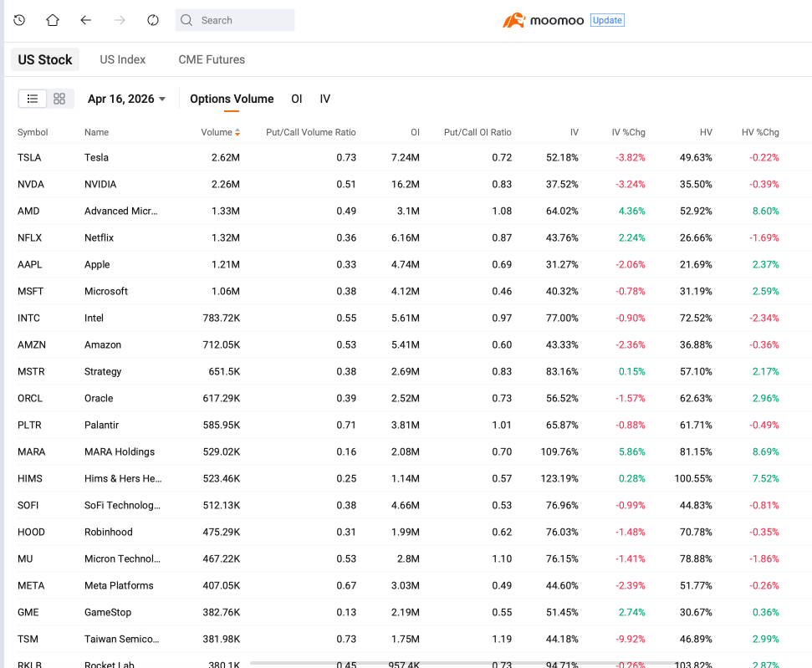Sort by the IV %Chg header
Screen dimensions: 812x668
point(628,133)
